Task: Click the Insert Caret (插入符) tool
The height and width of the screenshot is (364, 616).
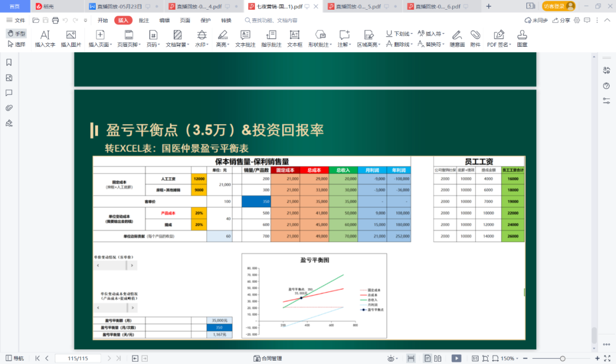Action: (431, 34)
